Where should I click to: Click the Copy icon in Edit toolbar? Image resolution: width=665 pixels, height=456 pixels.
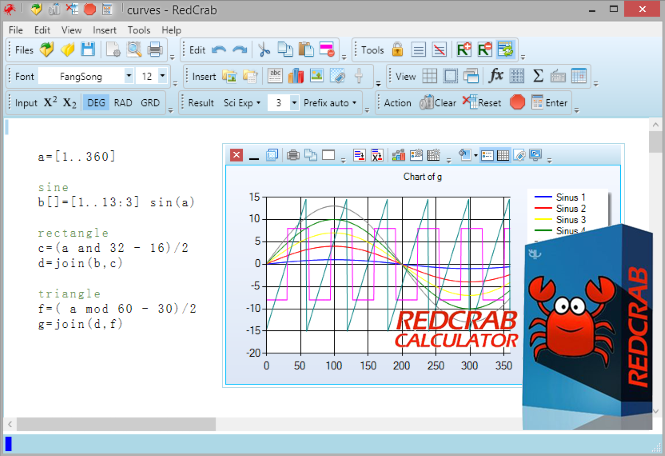tap(285, 50)
